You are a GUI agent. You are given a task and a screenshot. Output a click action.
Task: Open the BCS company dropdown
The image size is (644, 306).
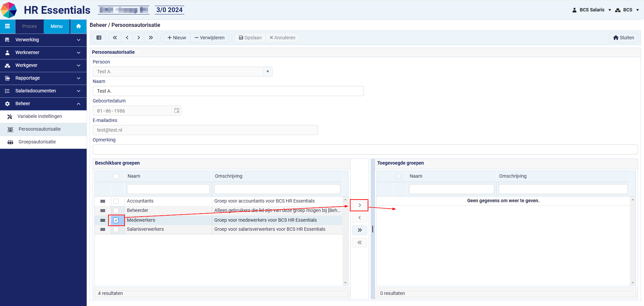627,10
